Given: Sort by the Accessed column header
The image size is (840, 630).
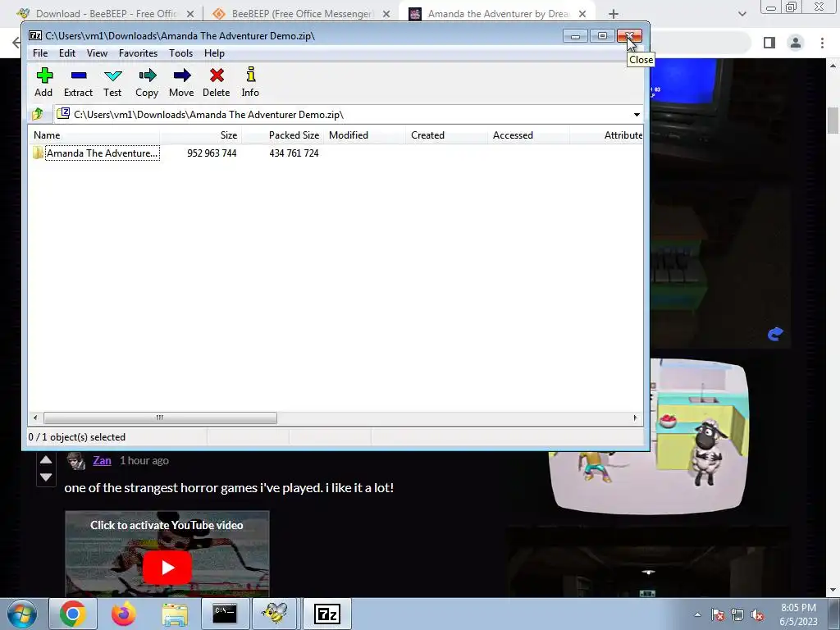Looking at the screenshot, I should point(529,135).
